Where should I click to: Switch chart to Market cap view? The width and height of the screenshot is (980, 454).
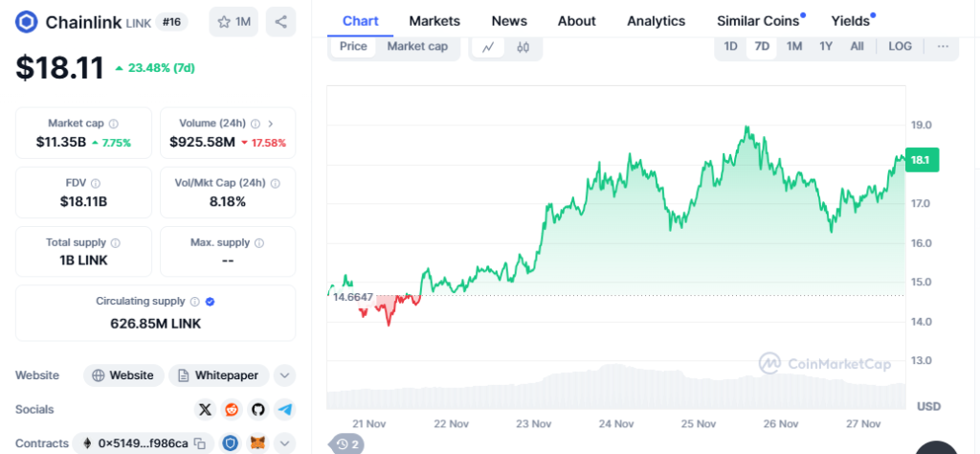tap(417, 46)
